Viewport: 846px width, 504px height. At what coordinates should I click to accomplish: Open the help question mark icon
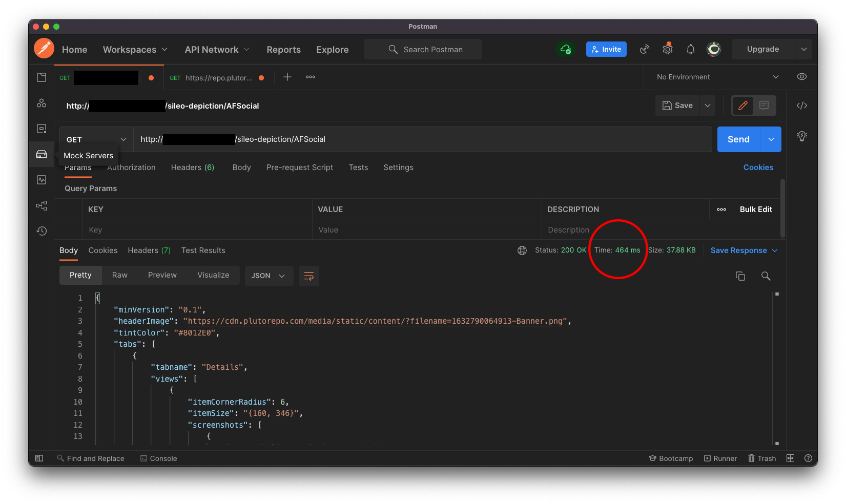(809, 458)
